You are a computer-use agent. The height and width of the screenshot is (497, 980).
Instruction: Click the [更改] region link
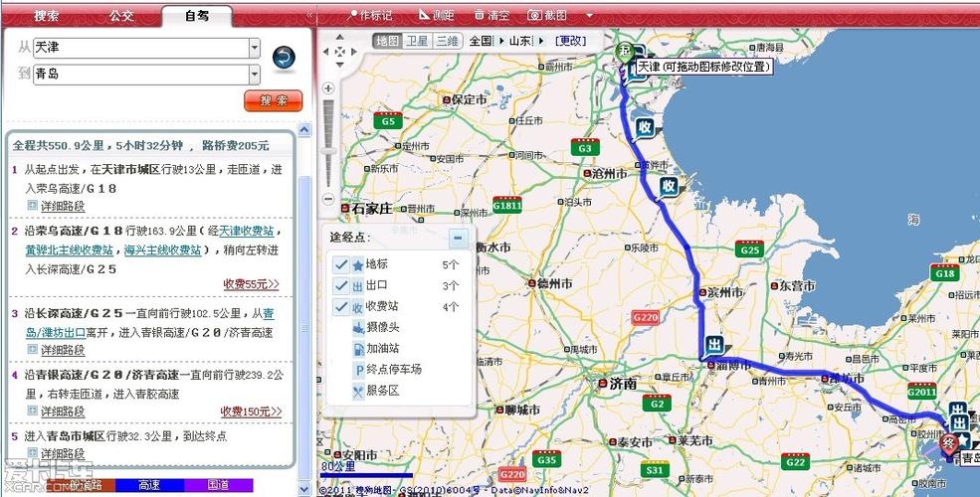[x=570, y=41]
